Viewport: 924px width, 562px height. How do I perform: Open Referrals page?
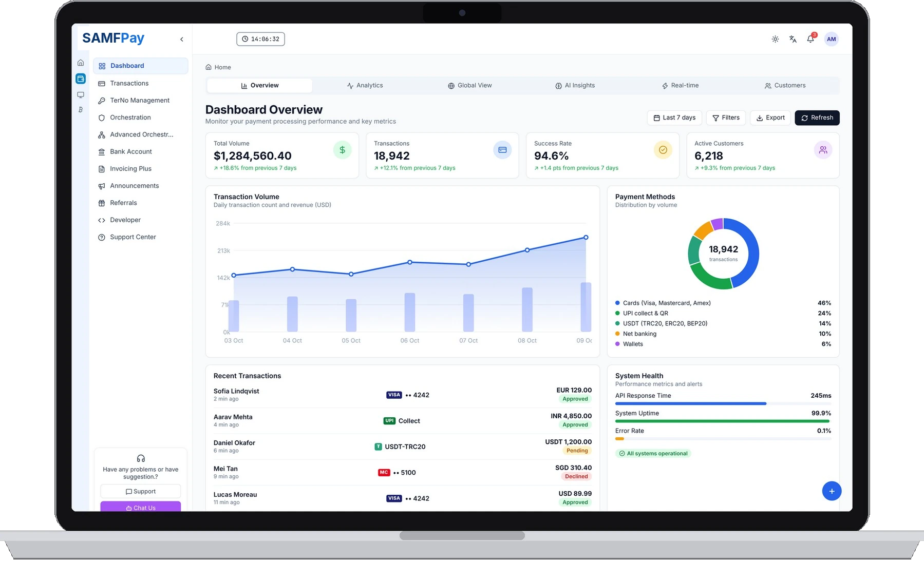[x=141, y=203]
